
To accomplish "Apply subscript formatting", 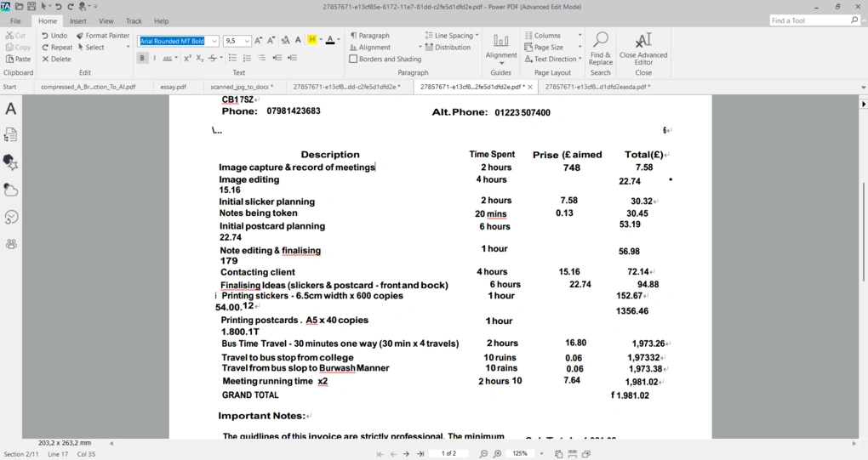I will point(200,58).
